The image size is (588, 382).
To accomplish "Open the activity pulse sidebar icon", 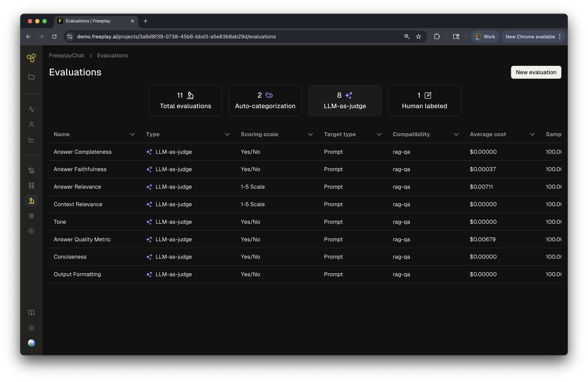I will 31,109.
